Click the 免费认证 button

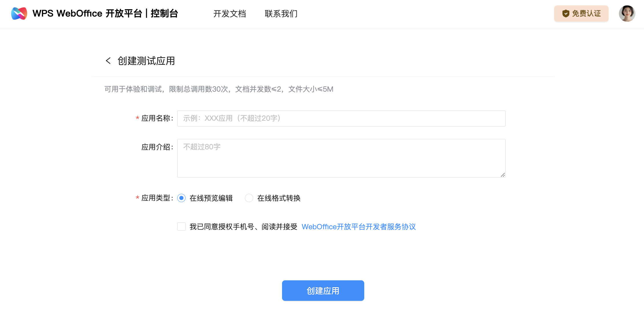click(581, 13)
